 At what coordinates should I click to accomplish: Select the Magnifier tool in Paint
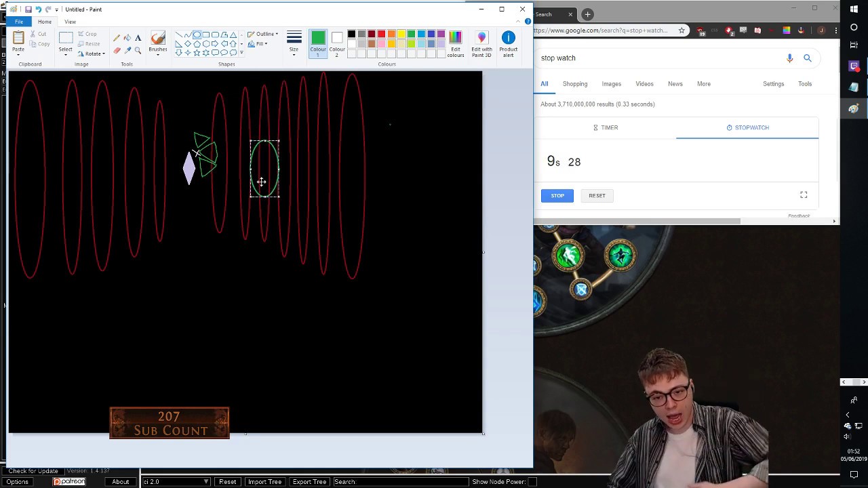click(138, 50)
